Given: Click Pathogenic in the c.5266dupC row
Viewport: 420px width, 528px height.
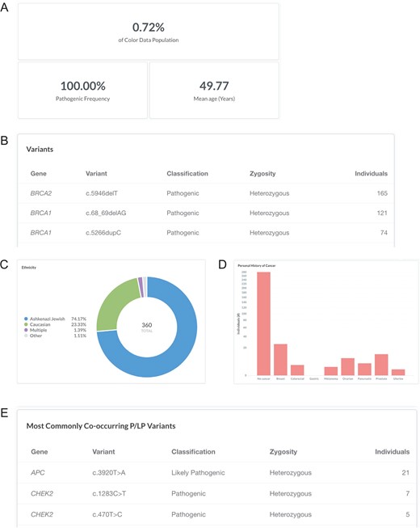Looking at the screenshot, I should [x=183, y=233].
